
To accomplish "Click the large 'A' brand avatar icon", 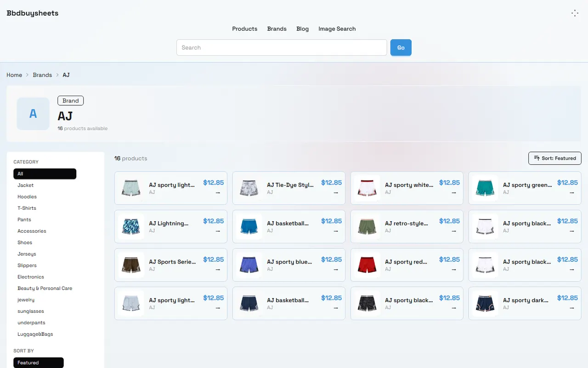I will point(33,114).
